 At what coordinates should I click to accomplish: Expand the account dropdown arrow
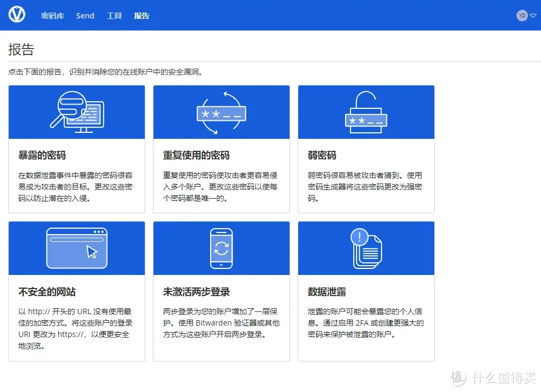click(533, 16)
